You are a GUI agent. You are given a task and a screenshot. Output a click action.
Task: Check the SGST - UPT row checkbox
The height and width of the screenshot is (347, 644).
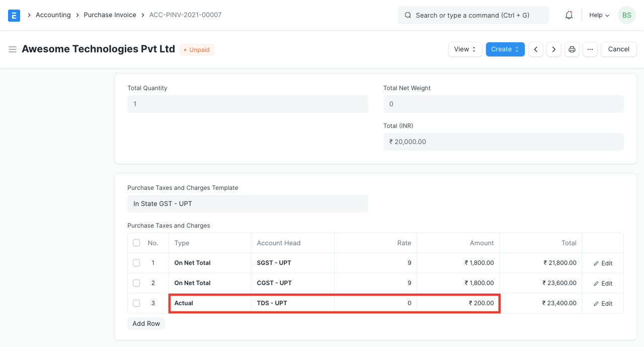point(136,263)
